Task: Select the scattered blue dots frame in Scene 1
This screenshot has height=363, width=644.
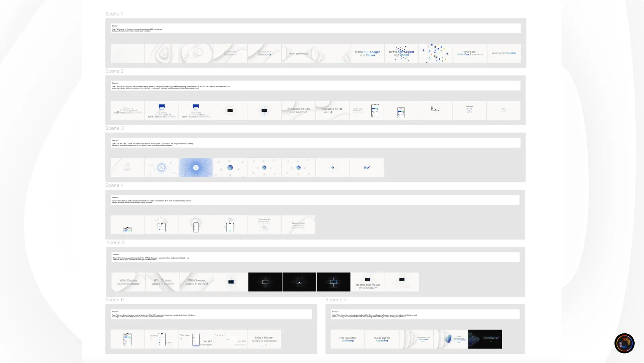Action: tap(435, 53)
